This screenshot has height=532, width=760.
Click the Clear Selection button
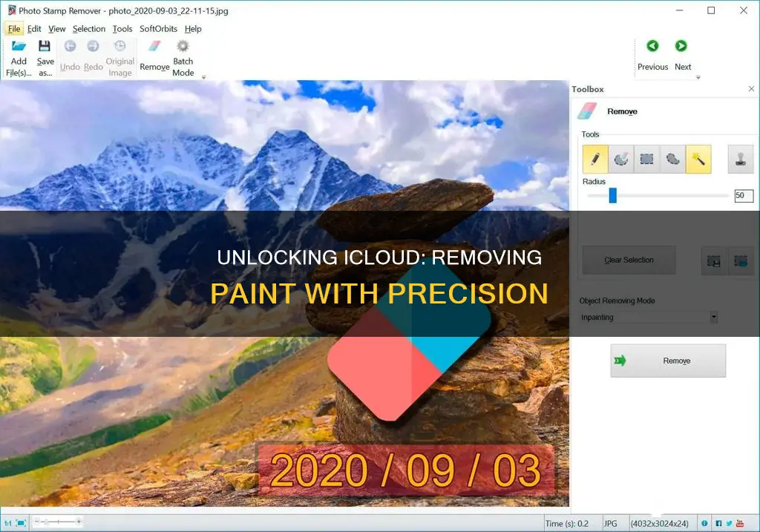point(629,260)
